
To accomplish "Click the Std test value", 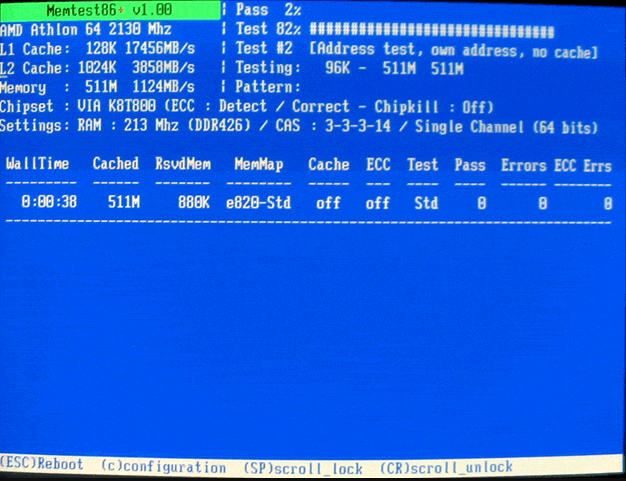I will 426,204.
